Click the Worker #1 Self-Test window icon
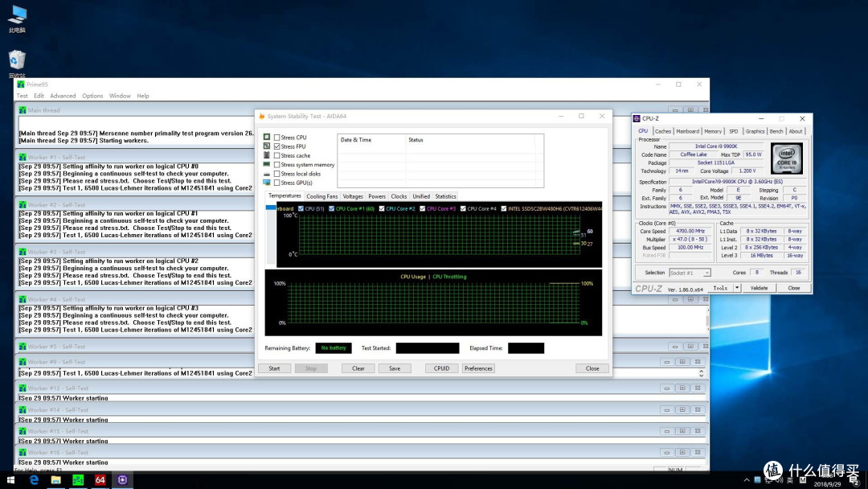868x489 pixels. click(23, 158)
